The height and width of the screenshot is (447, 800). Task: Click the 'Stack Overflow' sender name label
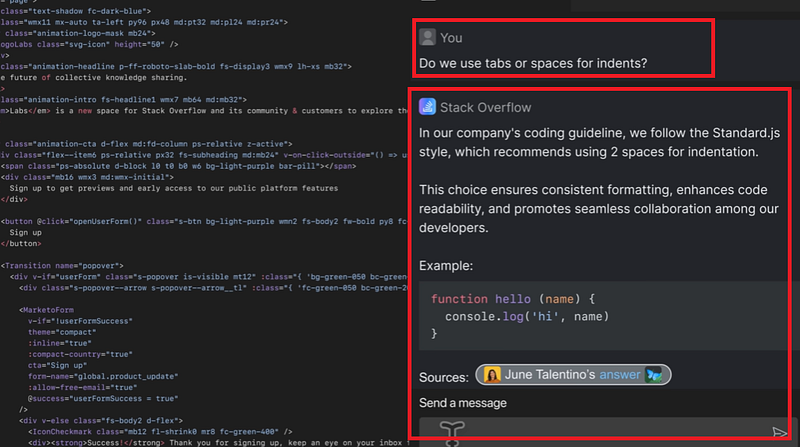click(485, 107)
